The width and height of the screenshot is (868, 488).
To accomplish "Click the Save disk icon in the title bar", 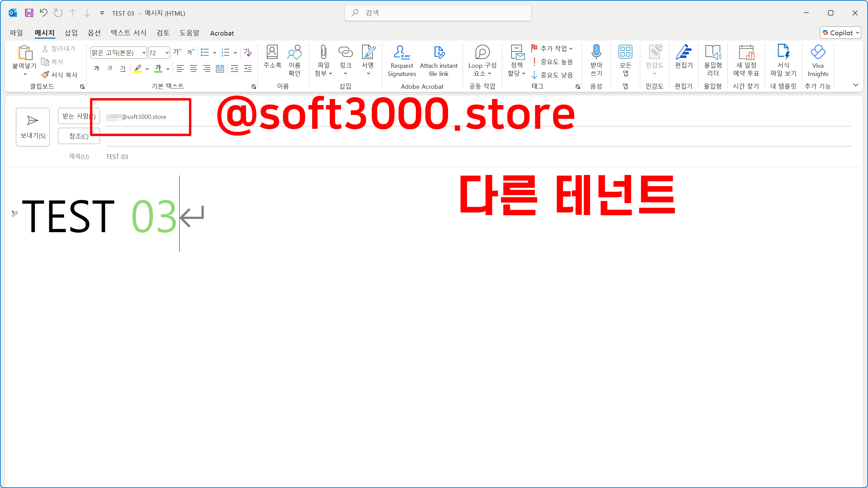I will click(29, 13).
